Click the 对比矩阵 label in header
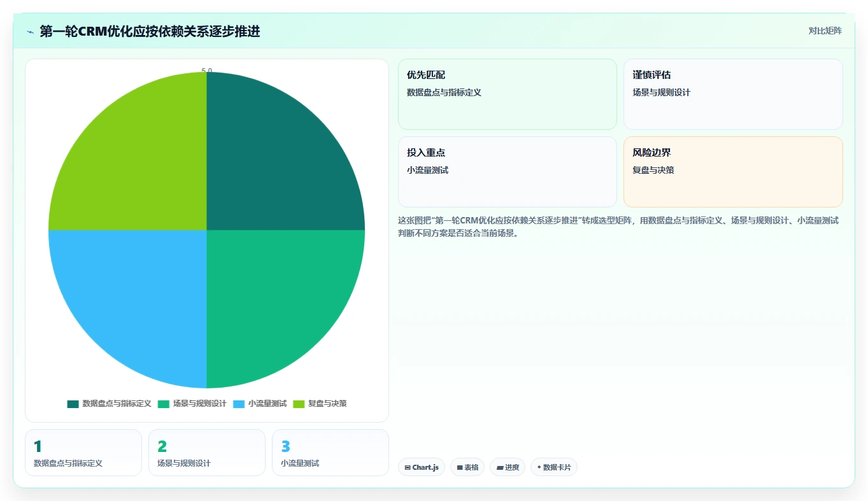This screenshot has width=868, height=501. tap(825, 31)
